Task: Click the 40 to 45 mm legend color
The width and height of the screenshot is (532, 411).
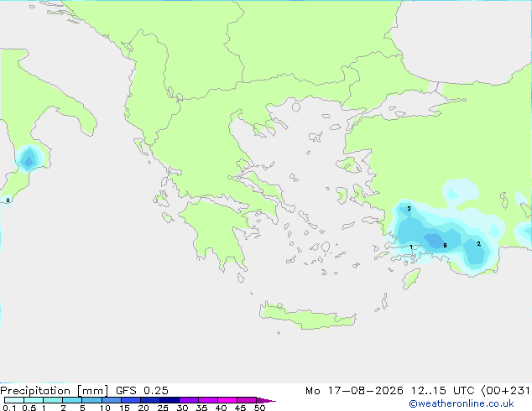Action: (x=227, y=400)
